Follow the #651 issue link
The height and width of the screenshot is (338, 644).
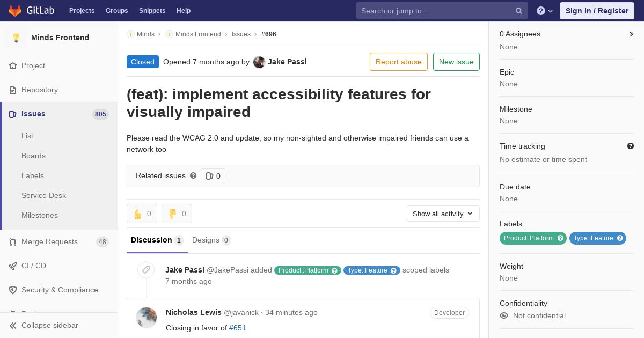[x=238, y=328]
